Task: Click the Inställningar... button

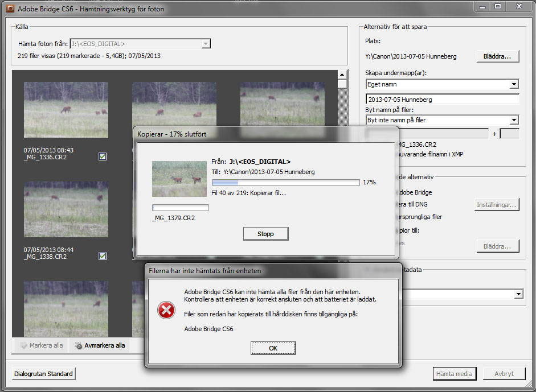Action: 496,205
